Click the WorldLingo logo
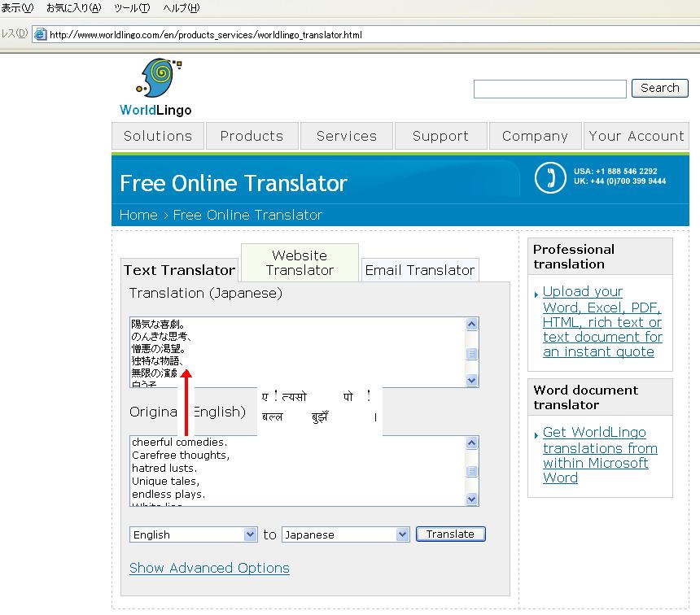 156,87
